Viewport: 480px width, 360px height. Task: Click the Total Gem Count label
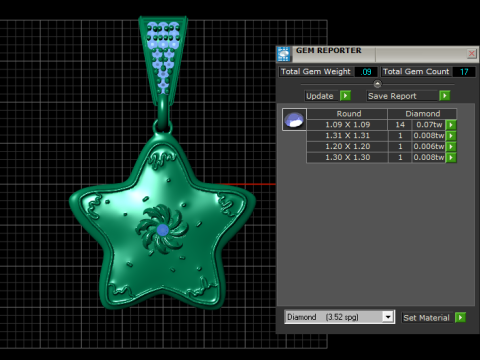416,72
